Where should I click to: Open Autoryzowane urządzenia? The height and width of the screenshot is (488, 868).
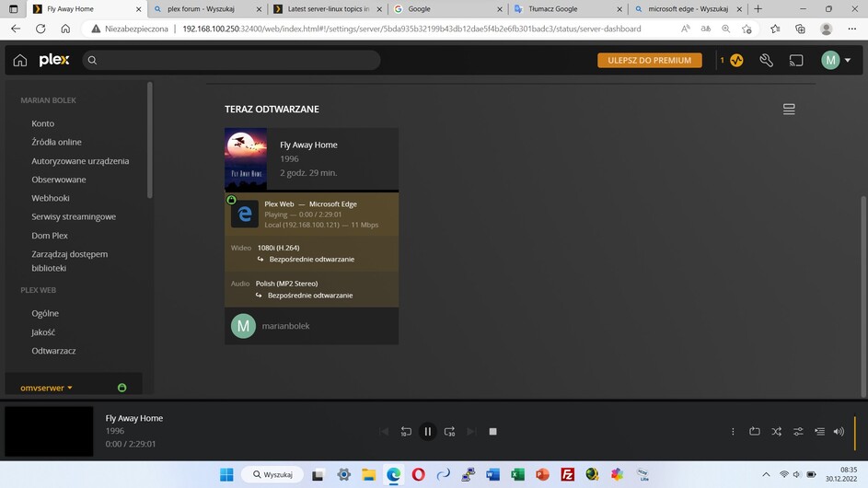click(80, 160)
